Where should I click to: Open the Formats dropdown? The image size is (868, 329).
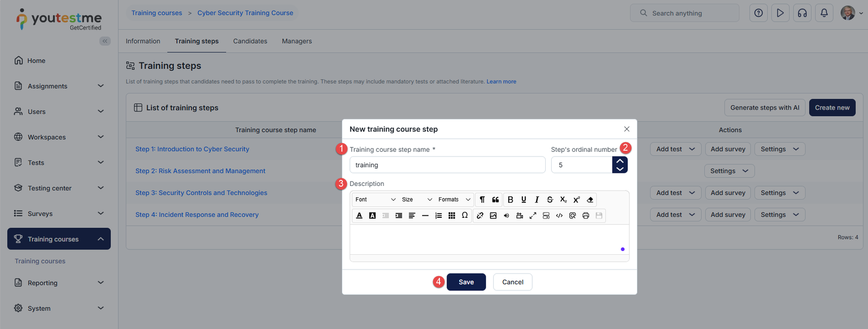pos(454,199)
